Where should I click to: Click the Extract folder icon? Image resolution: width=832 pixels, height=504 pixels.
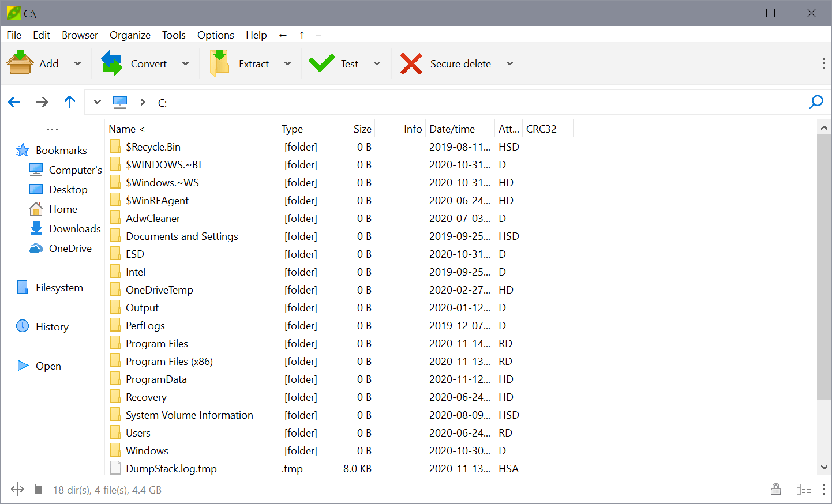point(219,63)
